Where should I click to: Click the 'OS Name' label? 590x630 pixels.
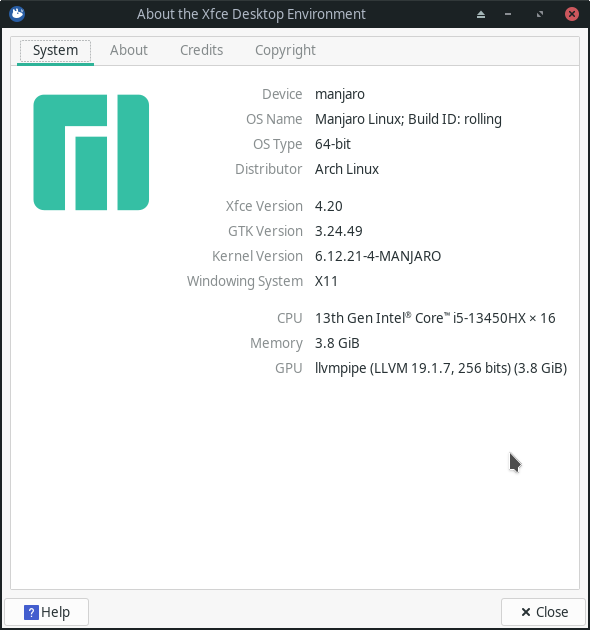[x=274, y=119]
